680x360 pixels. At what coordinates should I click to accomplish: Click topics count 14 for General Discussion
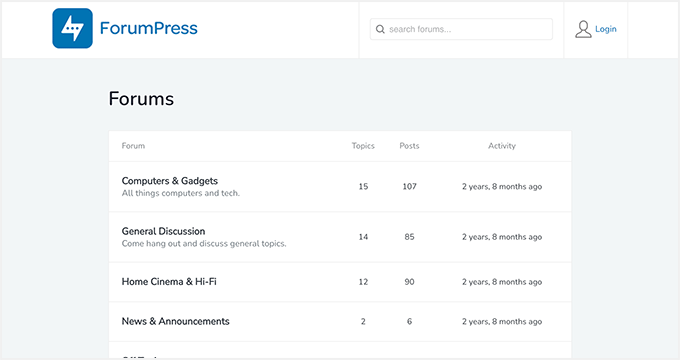[363, 237]
